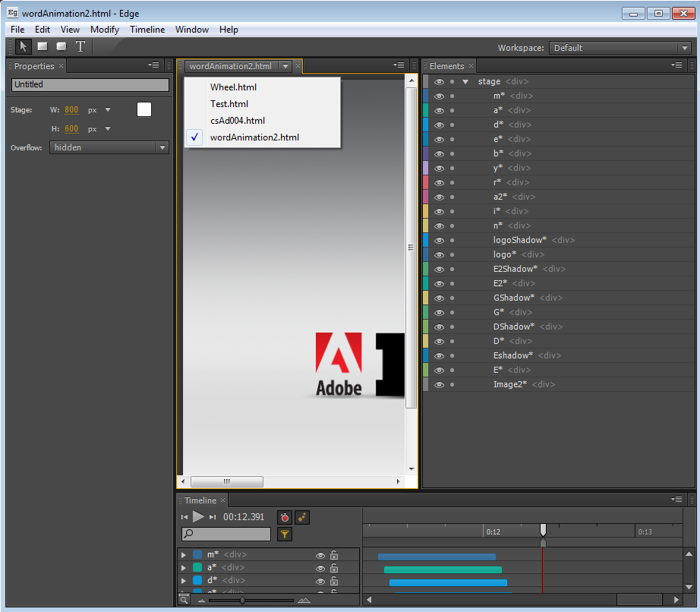Screen dimensions: 700x612
Task: Open the Overflow dropdown set to hidden
Action: pyautogui.click(x=109, y=147)
